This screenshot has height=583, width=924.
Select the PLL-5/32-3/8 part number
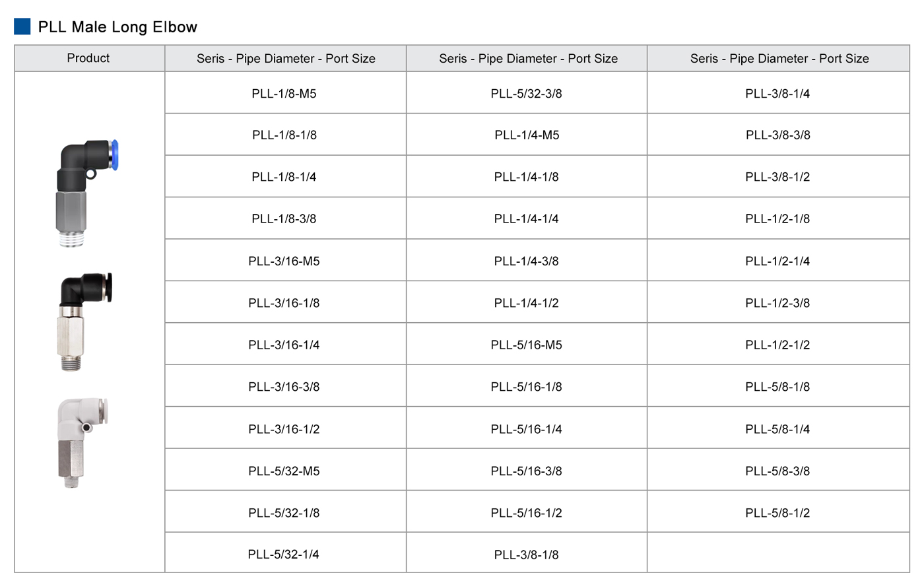(526, 94)
